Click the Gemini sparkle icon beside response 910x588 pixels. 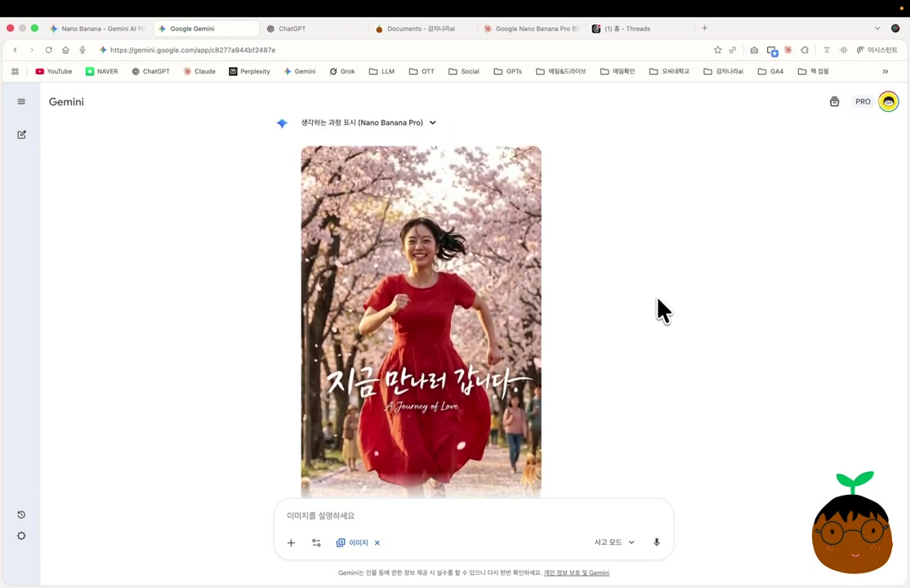282,123
